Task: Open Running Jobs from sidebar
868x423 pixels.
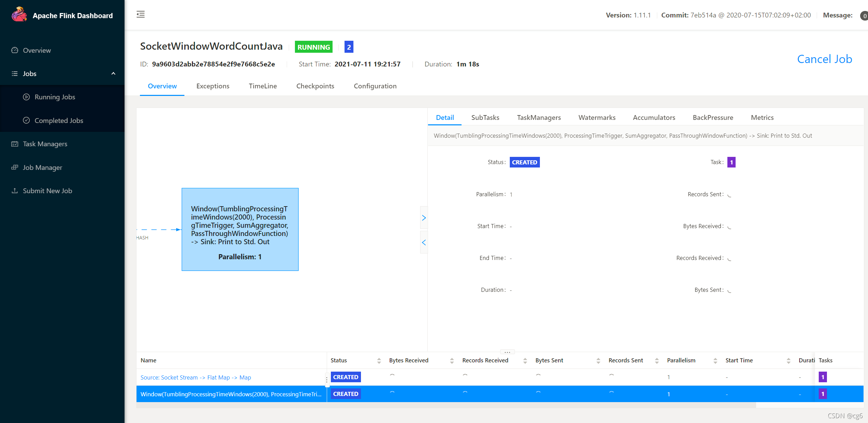Action: 55,97
